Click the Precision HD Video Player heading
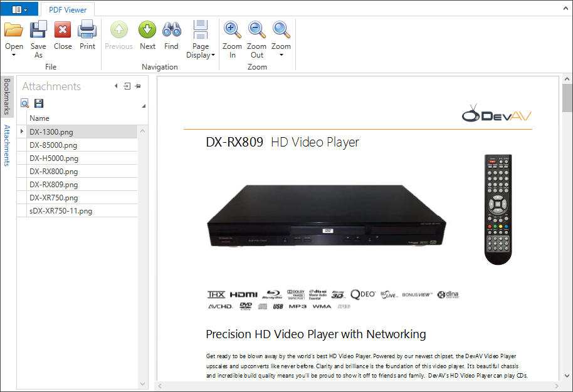 [x=316, y=334]
